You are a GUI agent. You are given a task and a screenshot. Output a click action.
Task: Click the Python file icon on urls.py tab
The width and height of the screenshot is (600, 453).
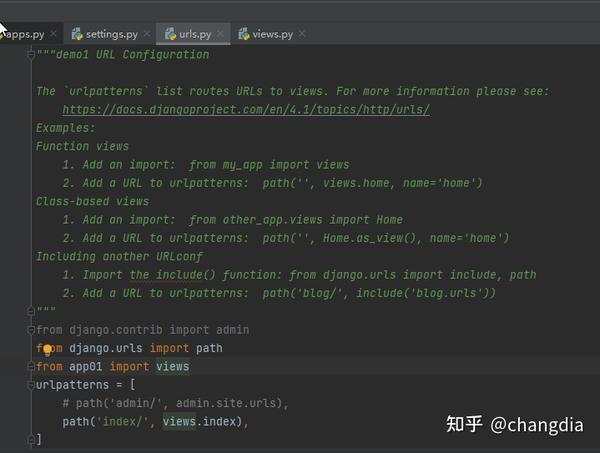pyautogui.click(x=170, y=34)
